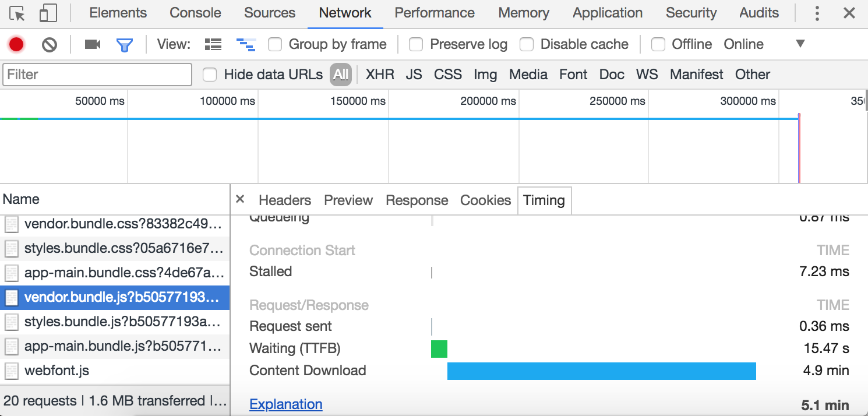Check Hide data URLs
Screen dimensions: 868x416
pyautogui.click(x=209, y=74)
